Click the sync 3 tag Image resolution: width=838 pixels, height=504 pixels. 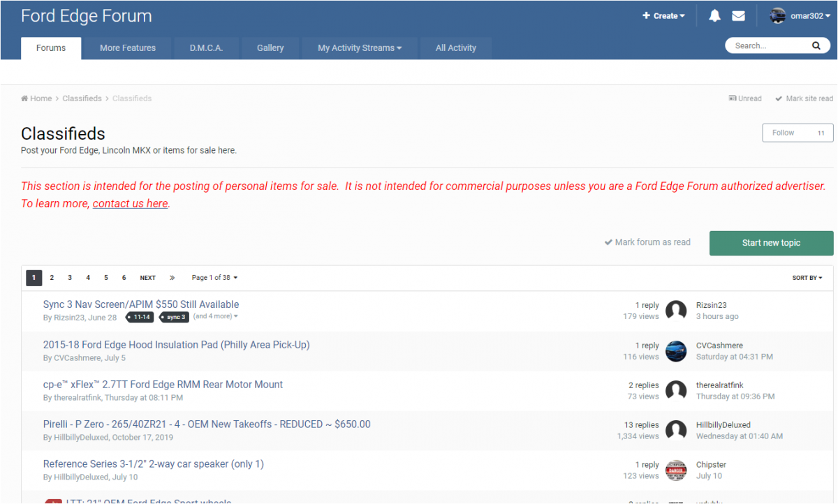[174, 317]
